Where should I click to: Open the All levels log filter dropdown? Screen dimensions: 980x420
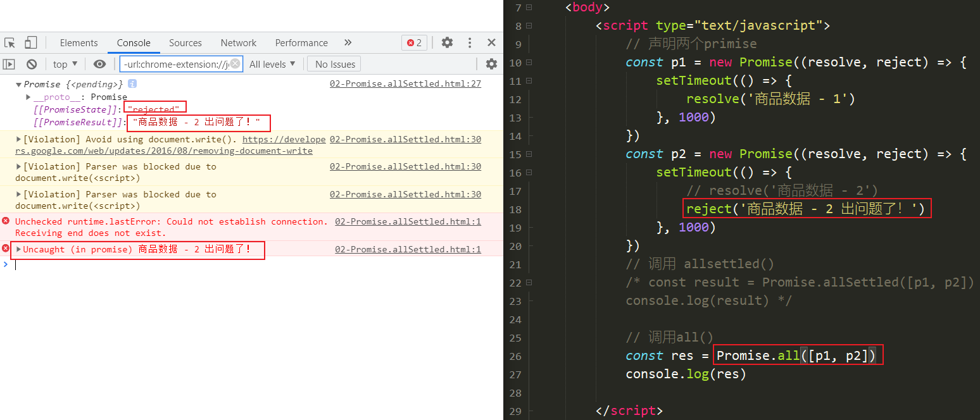[x=272, y=64]
